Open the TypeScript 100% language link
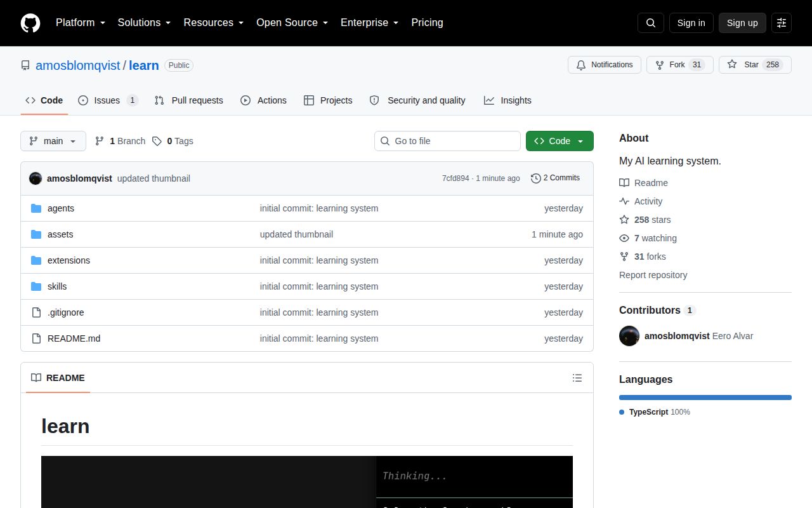 tap(655, 412)
